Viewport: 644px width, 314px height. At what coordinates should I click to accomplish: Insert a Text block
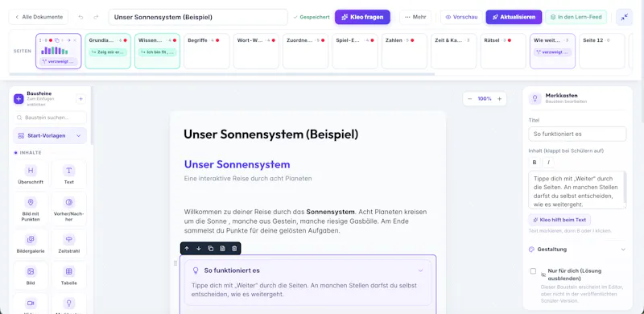(x=69, y=174)
